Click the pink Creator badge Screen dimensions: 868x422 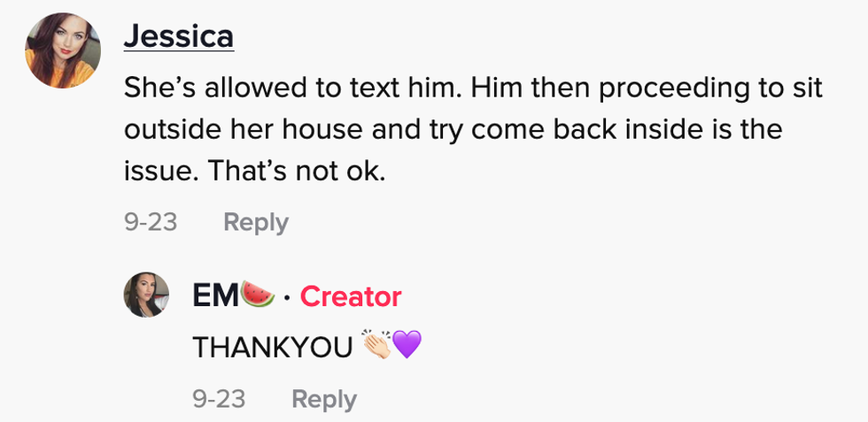tap(351, 296)
